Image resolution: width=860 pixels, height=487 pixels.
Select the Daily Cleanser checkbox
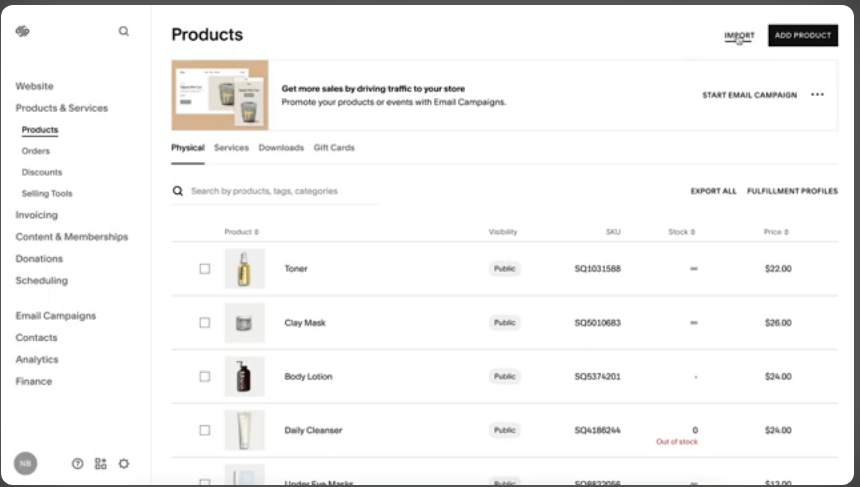click(x=205, y=431)
